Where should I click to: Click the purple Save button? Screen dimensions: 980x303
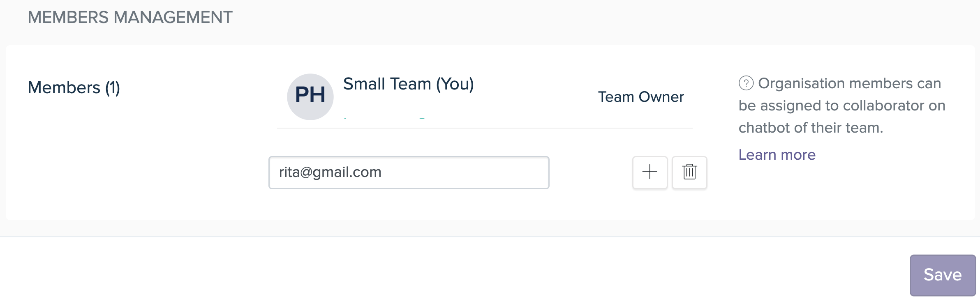[943, 275]
